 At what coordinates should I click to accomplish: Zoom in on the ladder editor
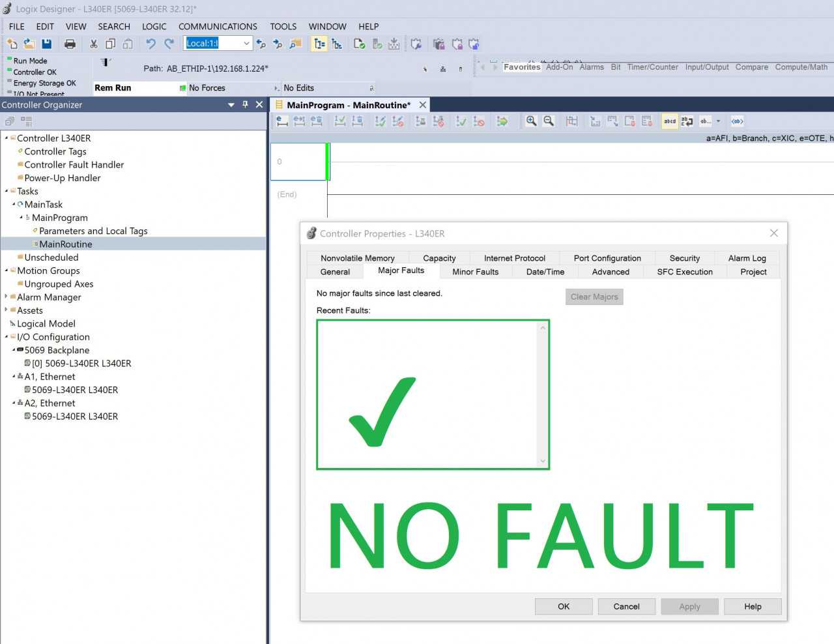tap(532, 121)
